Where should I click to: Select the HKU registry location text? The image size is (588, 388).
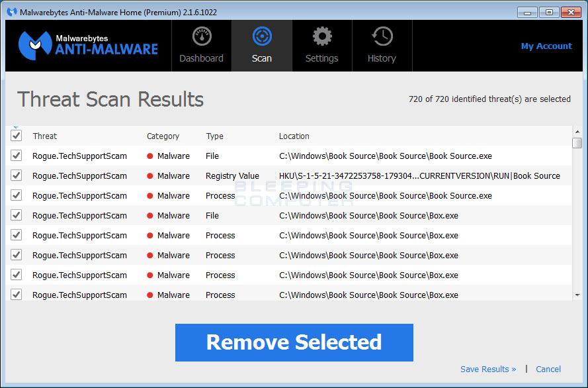[419, 175]
